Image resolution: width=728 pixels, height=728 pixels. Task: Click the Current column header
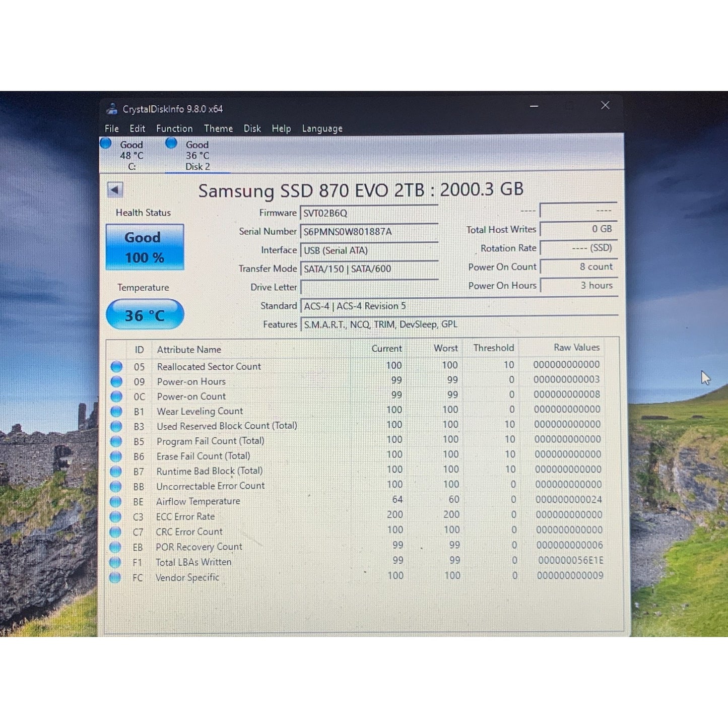pyautogui.click(x=387, y=349)
